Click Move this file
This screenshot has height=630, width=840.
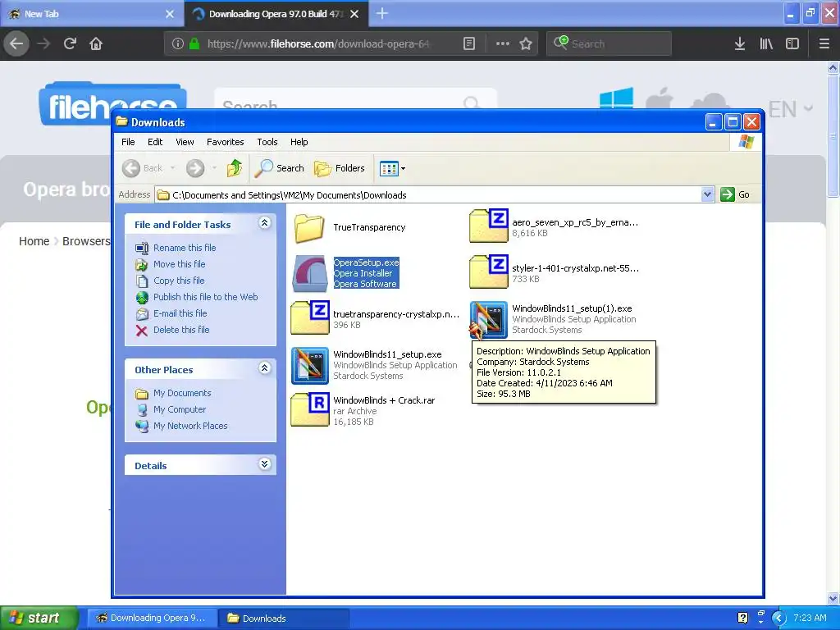point(179,264)
